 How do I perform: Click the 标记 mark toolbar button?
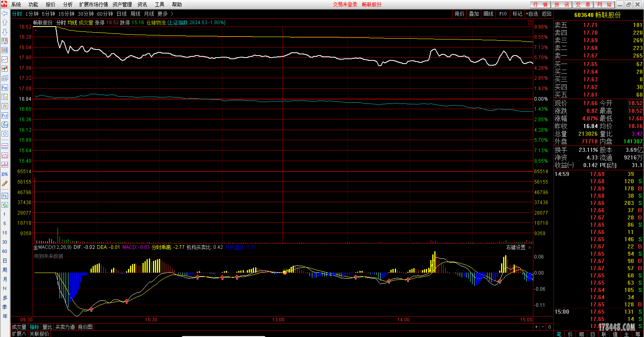pos(517,14)
